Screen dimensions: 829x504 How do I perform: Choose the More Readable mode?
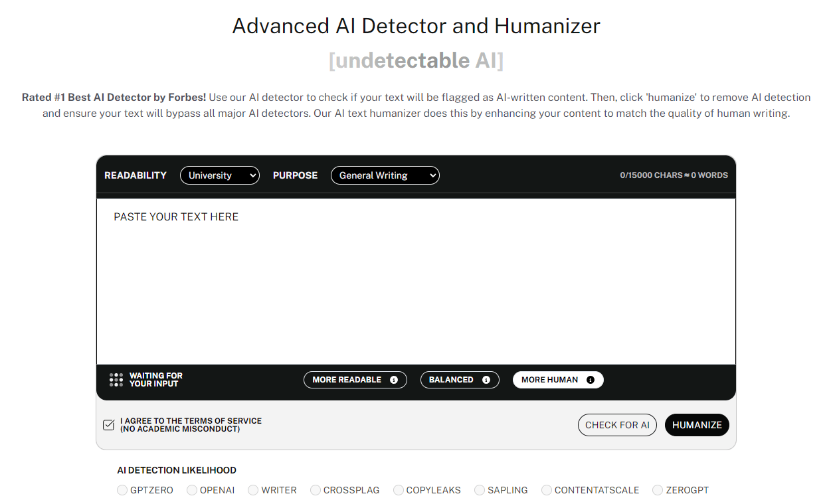click(x=355, y=380)
